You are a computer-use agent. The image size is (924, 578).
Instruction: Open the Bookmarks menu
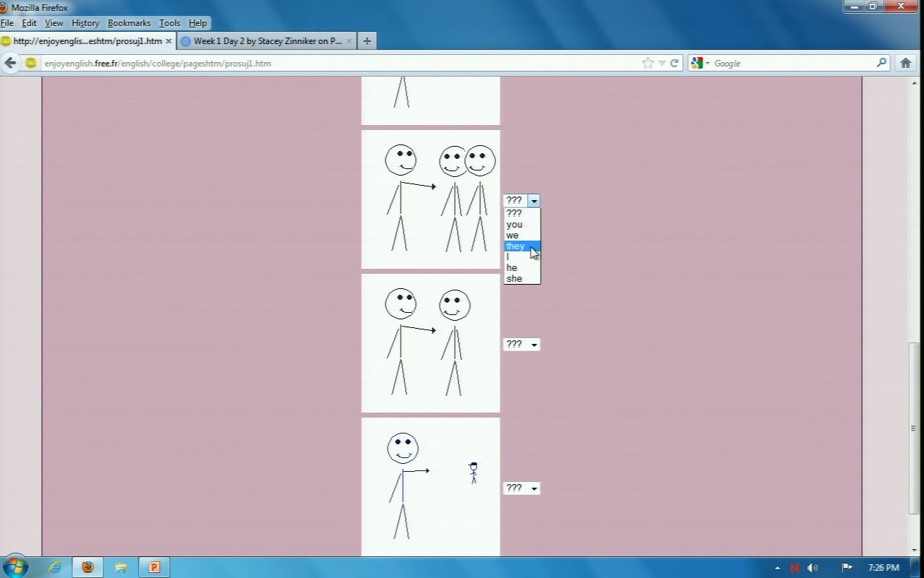[x=128, y=23]
